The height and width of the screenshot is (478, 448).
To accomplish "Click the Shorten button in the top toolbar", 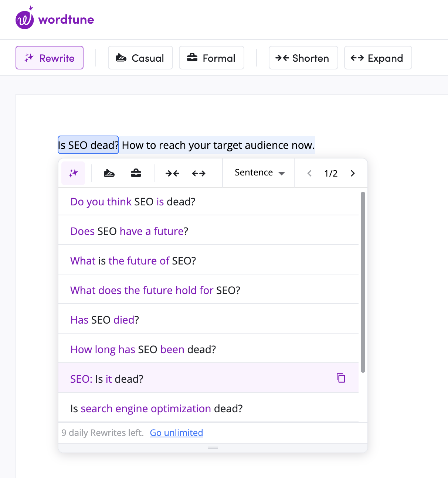I will (303, 58).
